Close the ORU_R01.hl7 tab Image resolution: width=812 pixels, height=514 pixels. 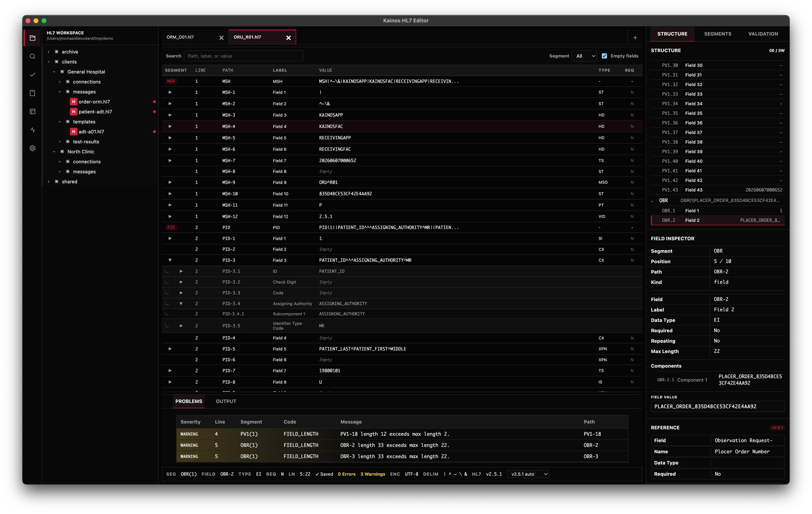[x=288, y=38]
